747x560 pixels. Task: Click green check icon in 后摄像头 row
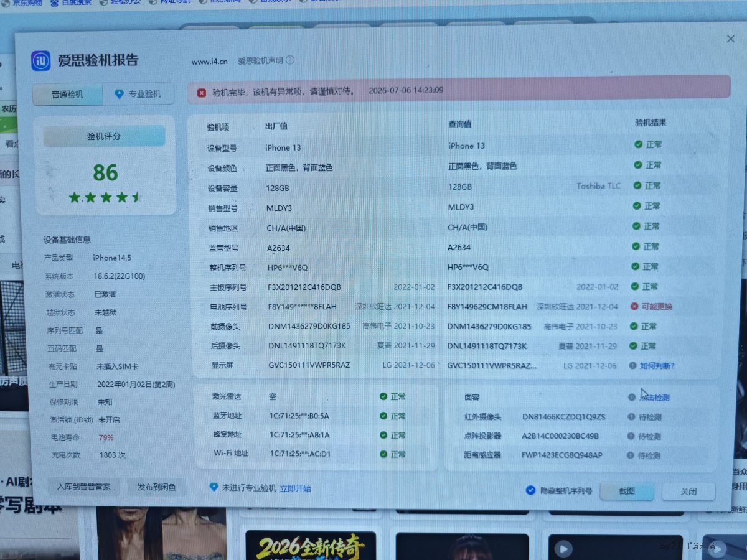634,346
